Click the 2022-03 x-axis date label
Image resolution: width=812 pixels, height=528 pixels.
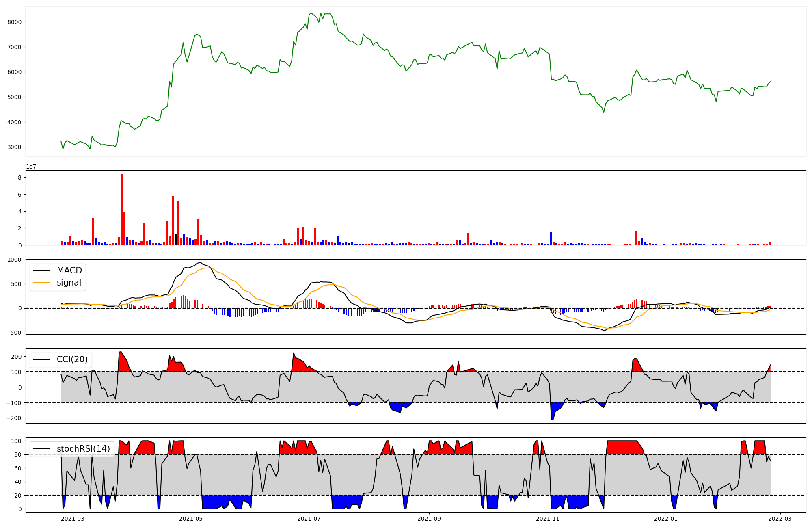780,519
